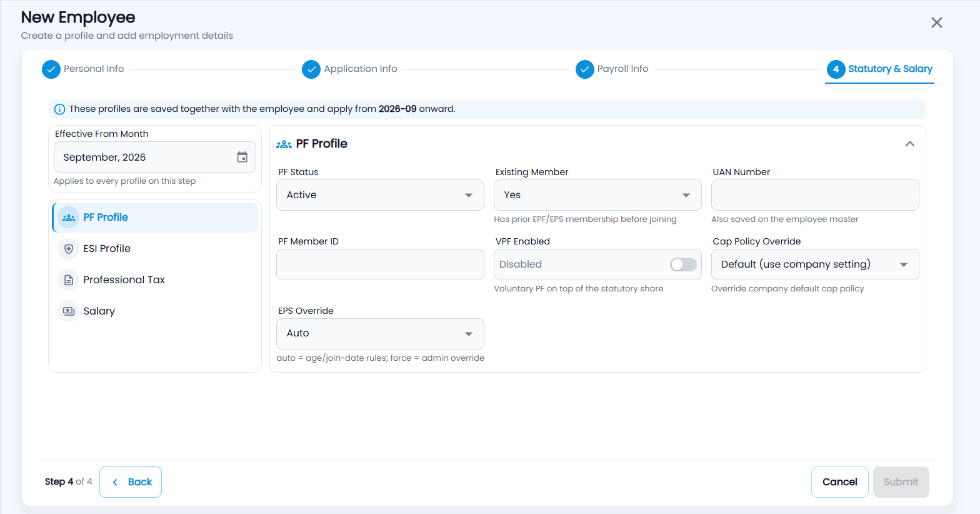Select Salary in the side list
The width and height of the screenshot is (980, 514).
point(155,311)
